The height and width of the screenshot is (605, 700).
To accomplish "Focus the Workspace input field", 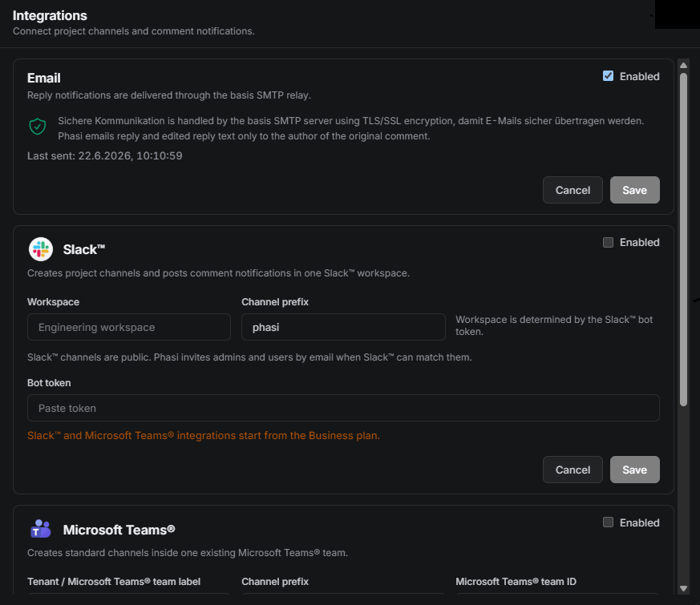I will coord(129,327).
